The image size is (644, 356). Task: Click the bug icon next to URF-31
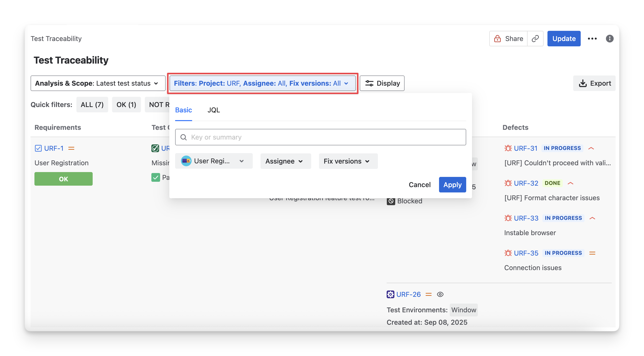point(508,148)
